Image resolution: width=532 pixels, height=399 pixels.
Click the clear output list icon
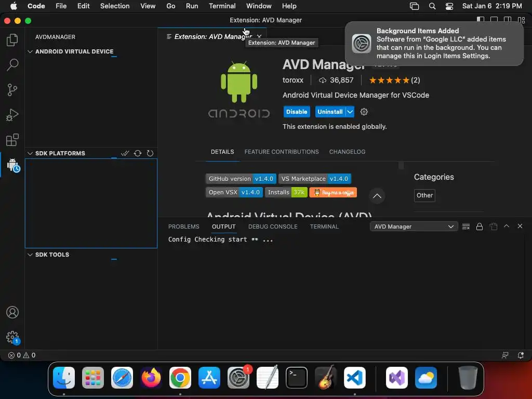466,227
